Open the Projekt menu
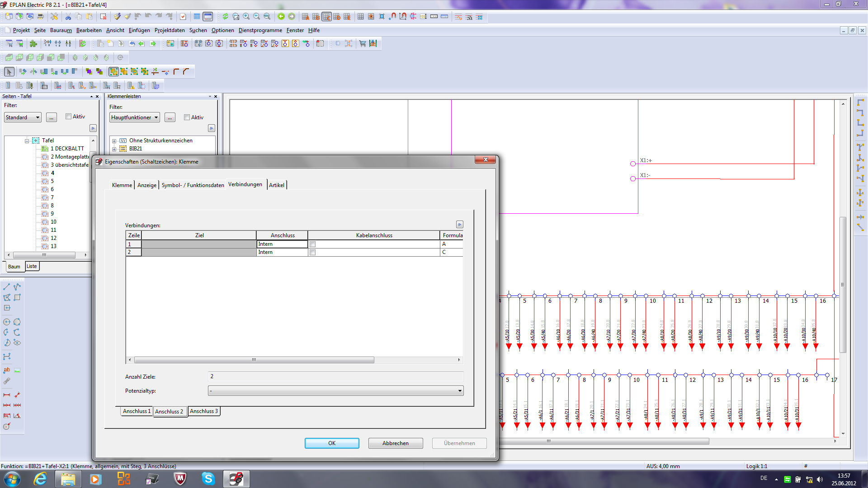Viewport: 868px width, 488px height. (21, 30)
